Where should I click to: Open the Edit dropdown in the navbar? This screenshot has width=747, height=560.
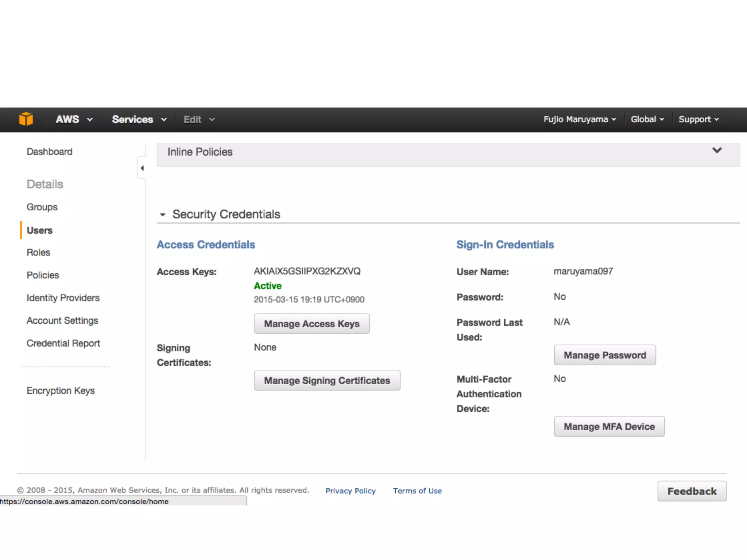[199, 120]
